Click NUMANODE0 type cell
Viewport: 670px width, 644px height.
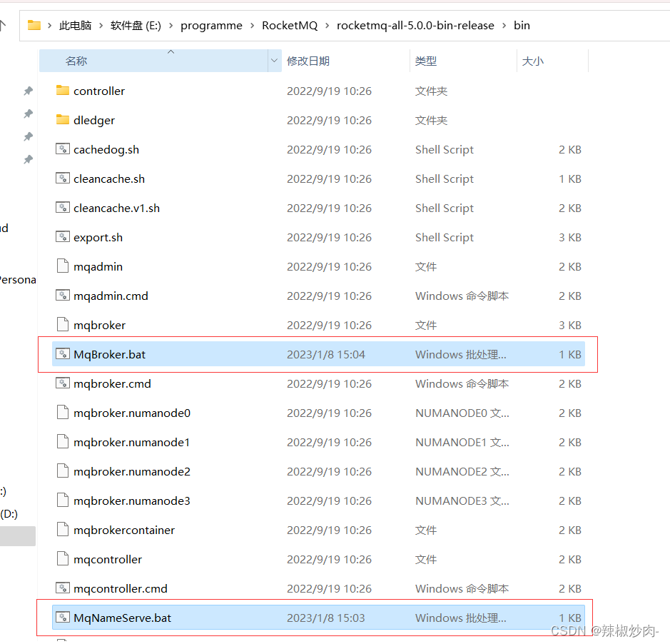tap(462, 413)
